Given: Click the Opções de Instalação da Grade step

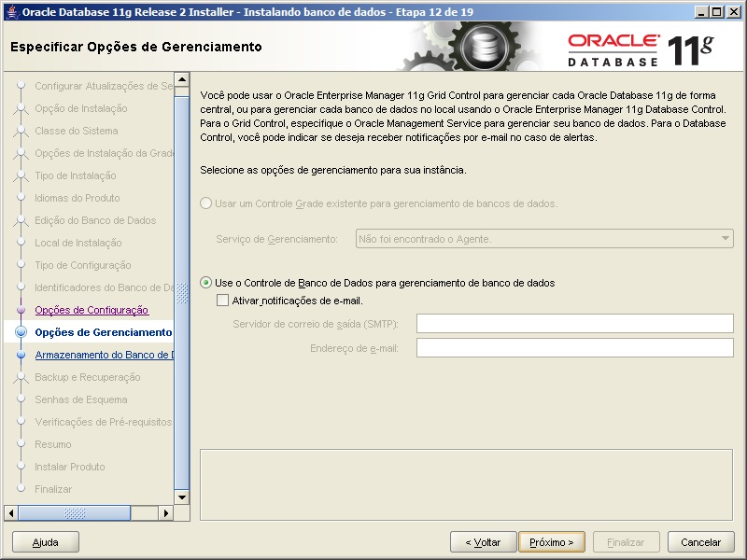Looking at the screenshot, I should (104, 153).
